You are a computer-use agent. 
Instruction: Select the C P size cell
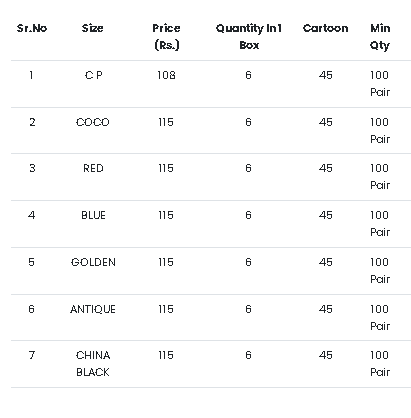point(93,75)
